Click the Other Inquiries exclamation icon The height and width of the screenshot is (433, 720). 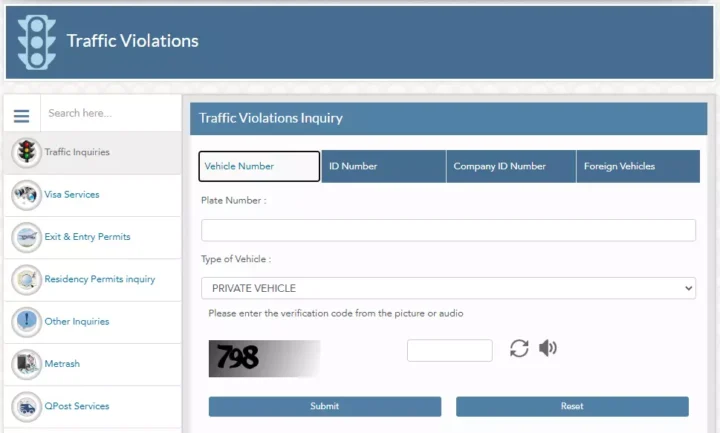[26, 321]
